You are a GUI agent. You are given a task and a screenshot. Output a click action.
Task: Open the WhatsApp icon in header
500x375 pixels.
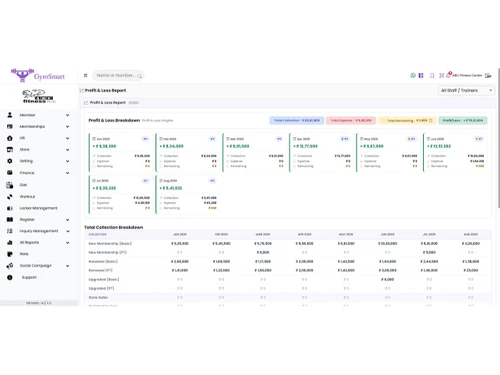[x=413, y=76]
